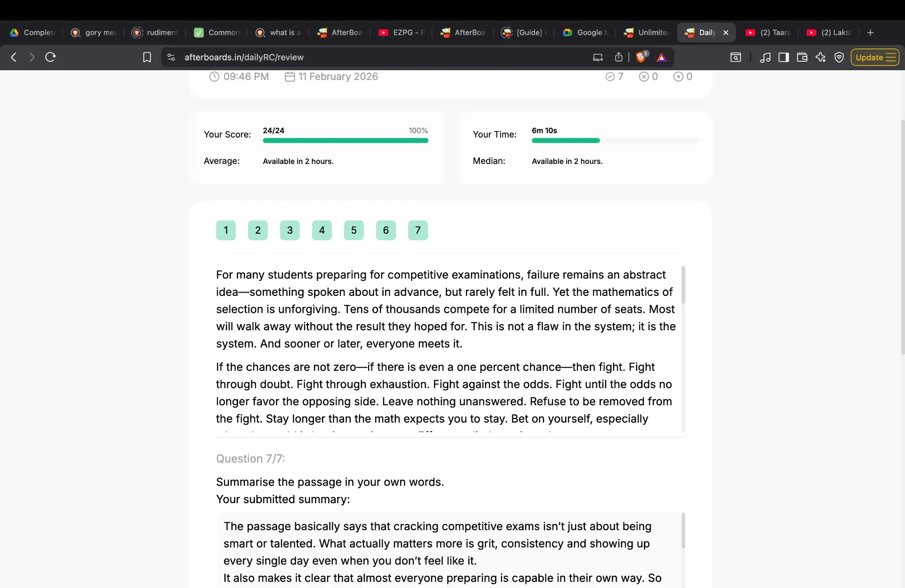This screenshot has width=905, height=588.
Task: Open site settings icon in address bar
Action: click(x=172, y=57)
